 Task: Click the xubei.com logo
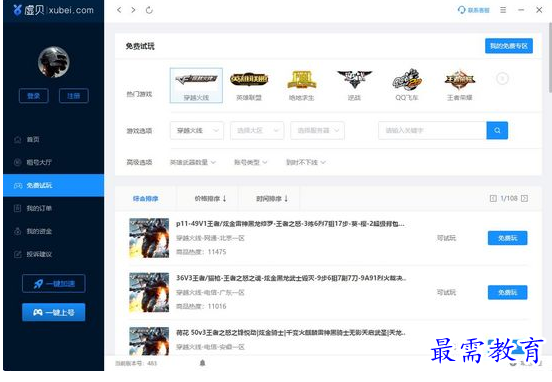[x=54, y=10]
